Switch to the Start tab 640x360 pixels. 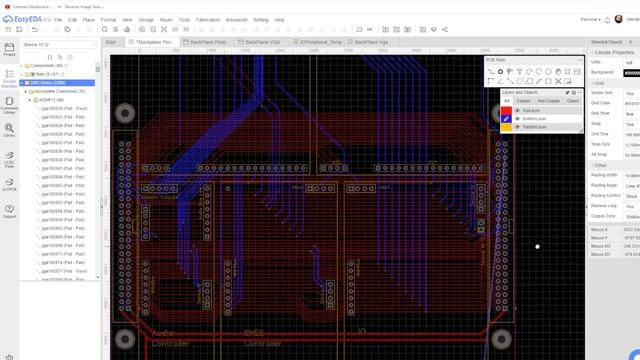point(111,42)
